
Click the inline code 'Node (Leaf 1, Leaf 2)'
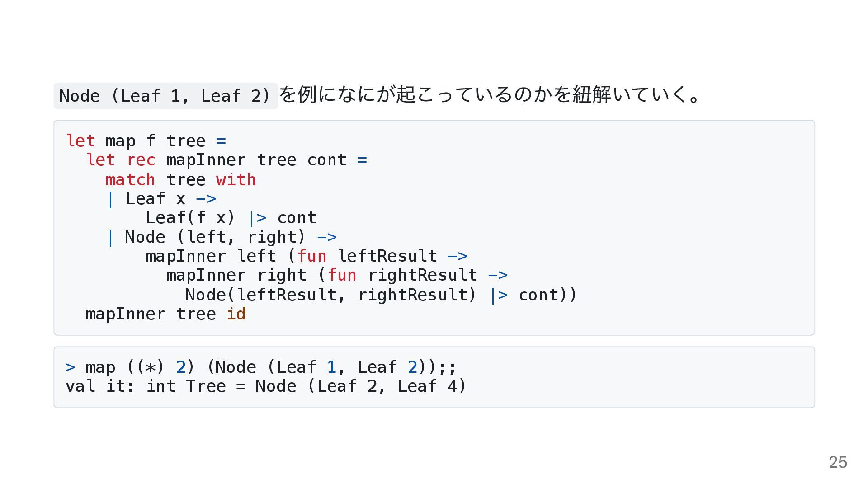click(x=165, y=96)
